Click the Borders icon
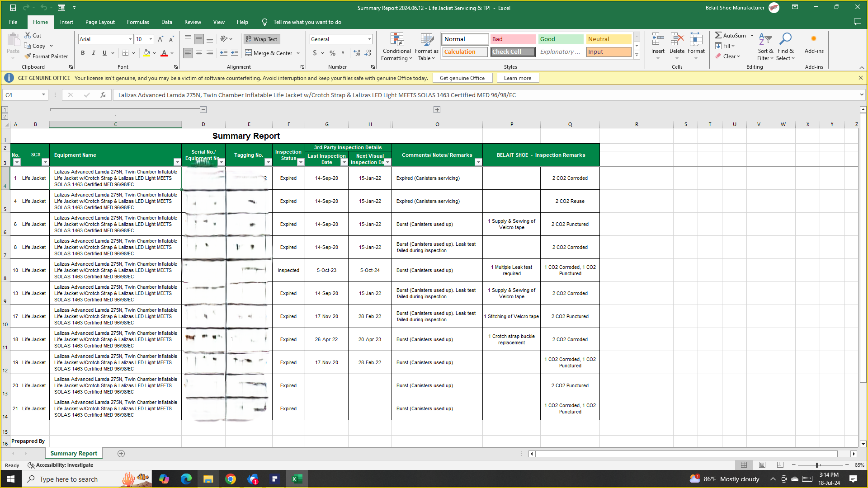This screenshot has height=488, width=868. click(x=126, y=53)
